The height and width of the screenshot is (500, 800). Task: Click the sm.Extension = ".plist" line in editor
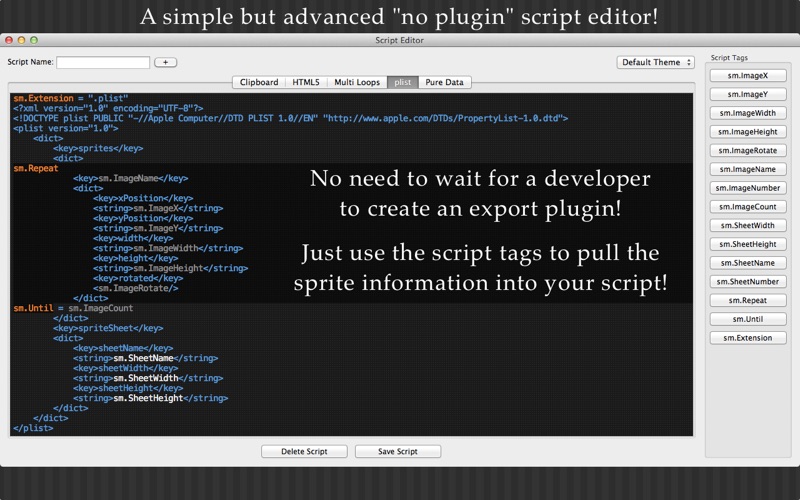pyautogui.click(x=70, y=98)
